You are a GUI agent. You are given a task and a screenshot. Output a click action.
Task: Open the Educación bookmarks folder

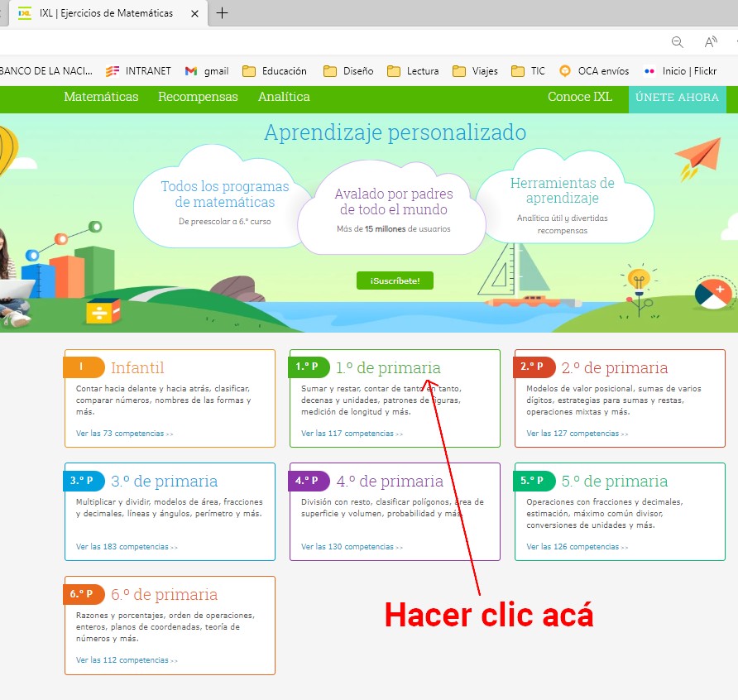(275, 71)
